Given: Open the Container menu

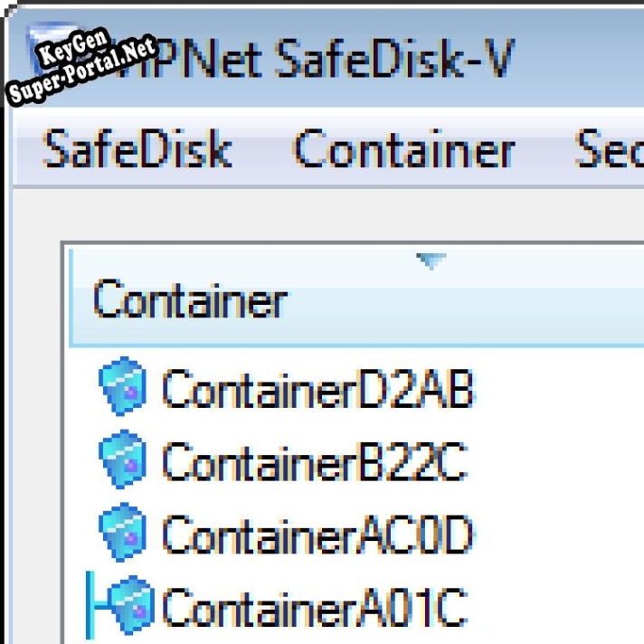Looking at the screenshot, I should [x=403, y=150].
